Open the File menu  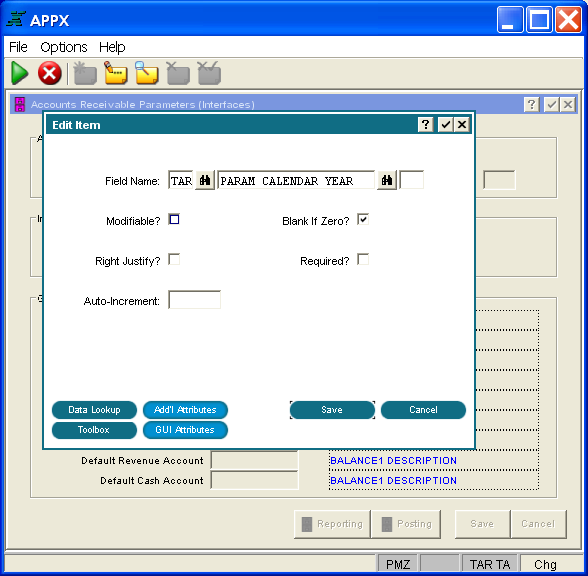click(18, 47)
